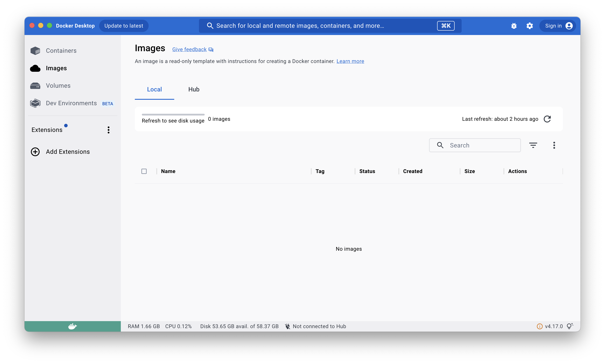The image size is (605, 364).
Task: Click the bug report troubleshoot icon
Action: pos(514,26)
